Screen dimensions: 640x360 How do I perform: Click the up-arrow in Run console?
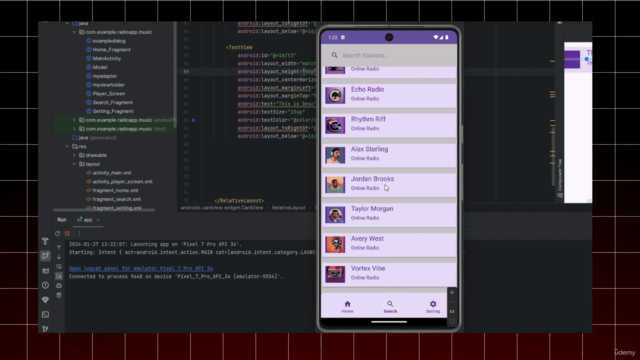click(x=59, y=247)
